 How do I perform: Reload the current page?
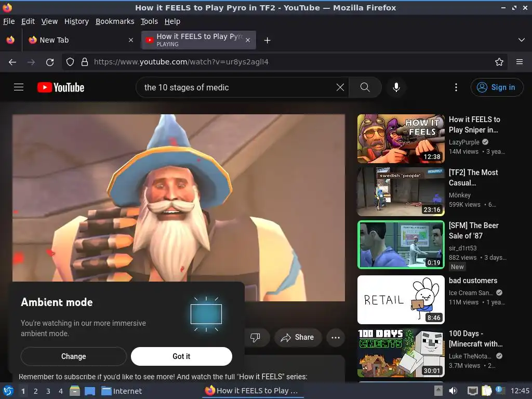click(50, 62)
